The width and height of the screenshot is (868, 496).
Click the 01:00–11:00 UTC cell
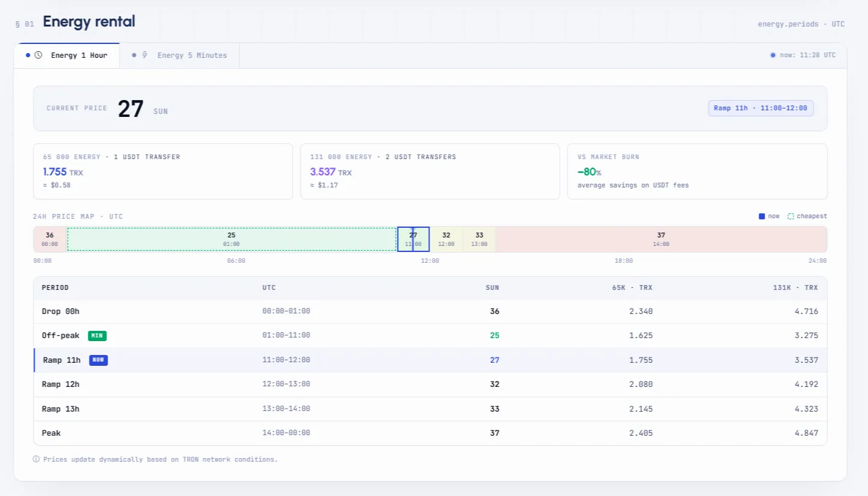coord(286,336)
